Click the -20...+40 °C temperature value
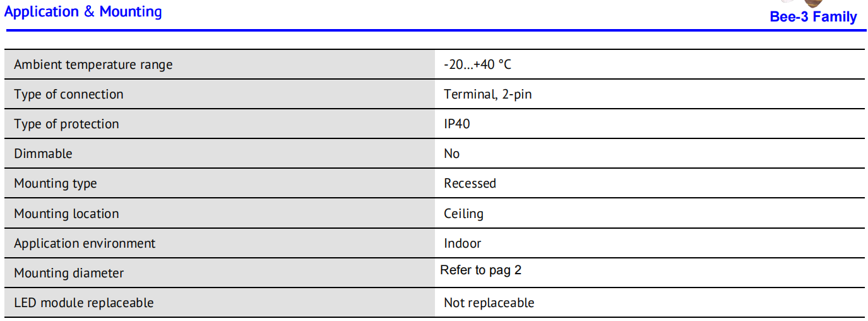 477,64
